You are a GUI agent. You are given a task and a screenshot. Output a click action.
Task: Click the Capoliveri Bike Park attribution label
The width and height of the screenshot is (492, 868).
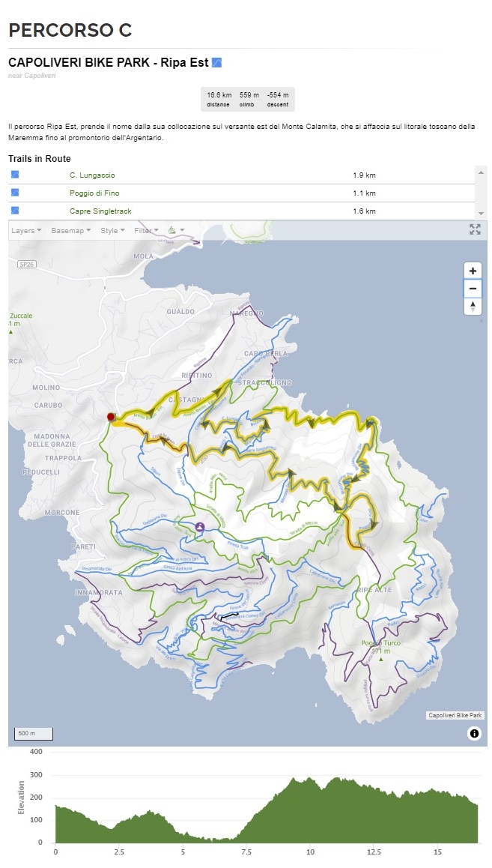(455, 715)
